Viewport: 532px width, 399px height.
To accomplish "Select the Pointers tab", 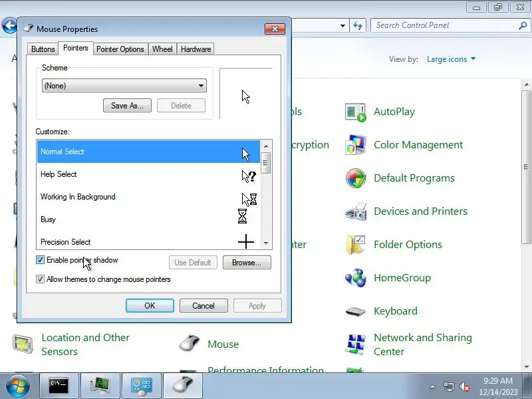I will 76,48.
